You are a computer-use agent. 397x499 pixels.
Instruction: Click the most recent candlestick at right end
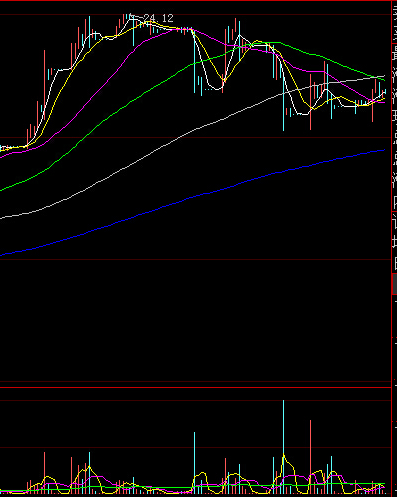pyautogui.click(x=386, y=92)
